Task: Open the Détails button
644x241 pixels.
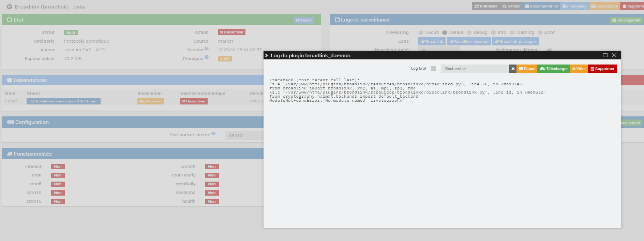Action: [x=511, y=6]
